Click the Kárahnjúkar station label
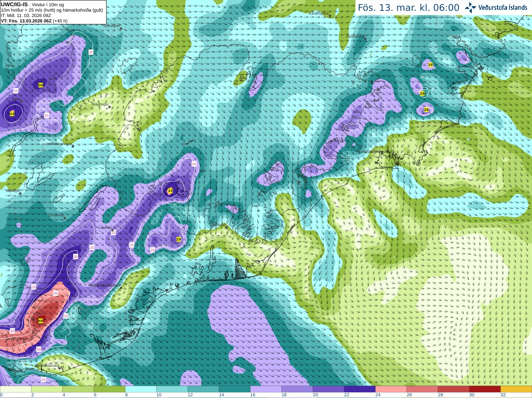This screenshot has width=532, height=398. click(319, 13)
